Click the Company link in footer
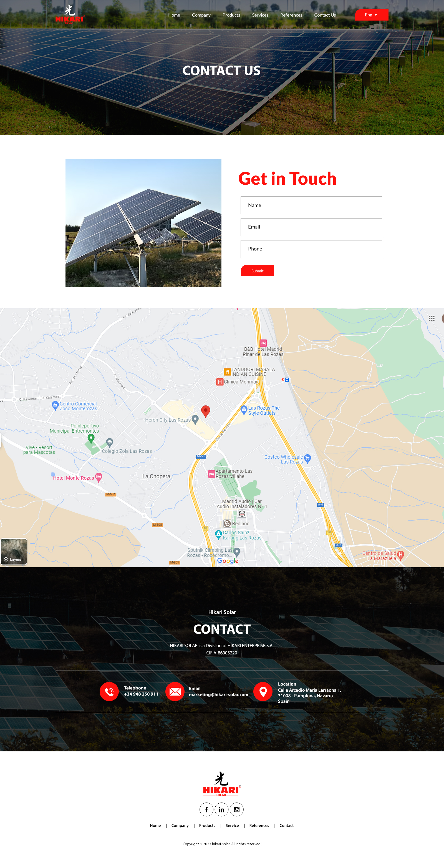This screenshot has width=444, height=868. click(180, 826)
